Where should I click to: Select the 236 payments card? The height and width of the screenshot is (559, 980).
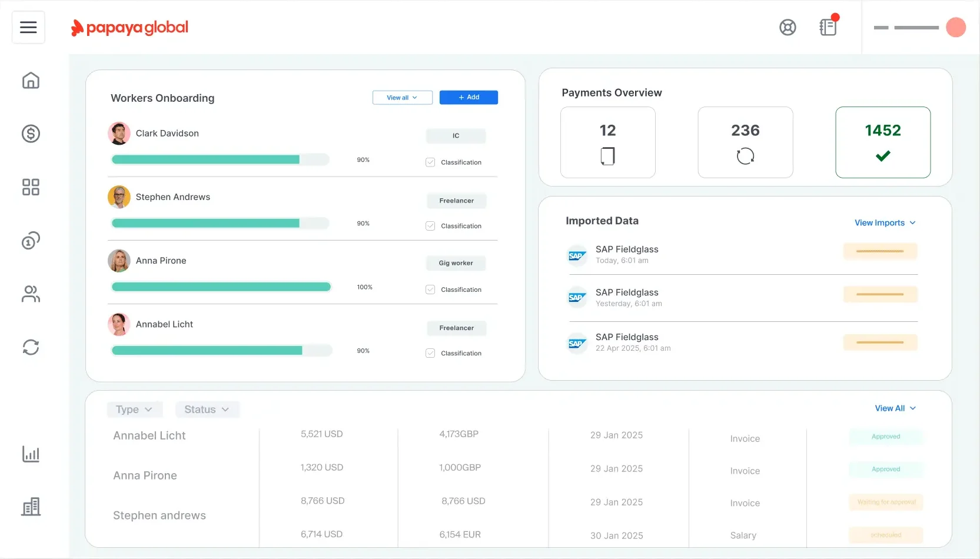click(x=745, y=142)
